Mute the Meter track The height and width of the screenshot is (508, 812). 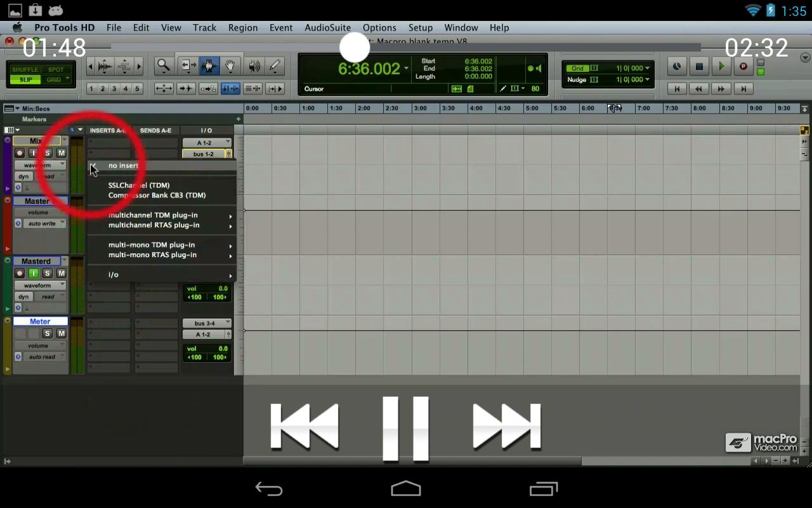tap(61, 333)
